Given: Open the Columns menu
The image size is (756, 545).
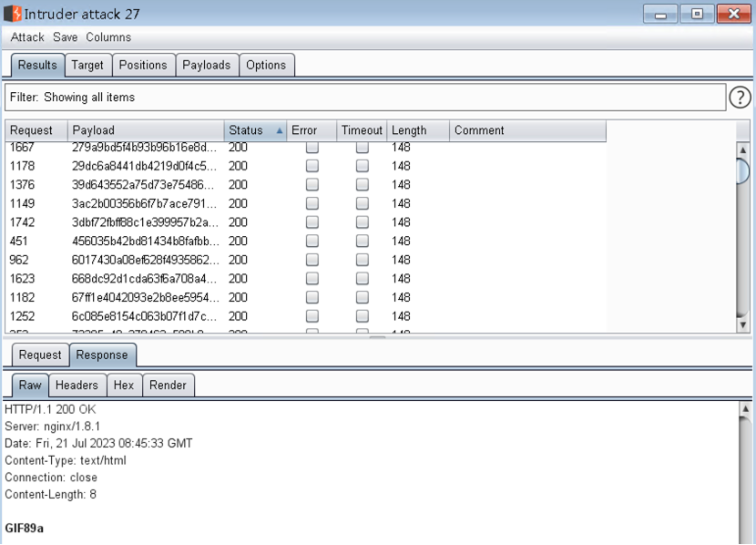Looking at the screenshot, I should [x=108, y=37].
